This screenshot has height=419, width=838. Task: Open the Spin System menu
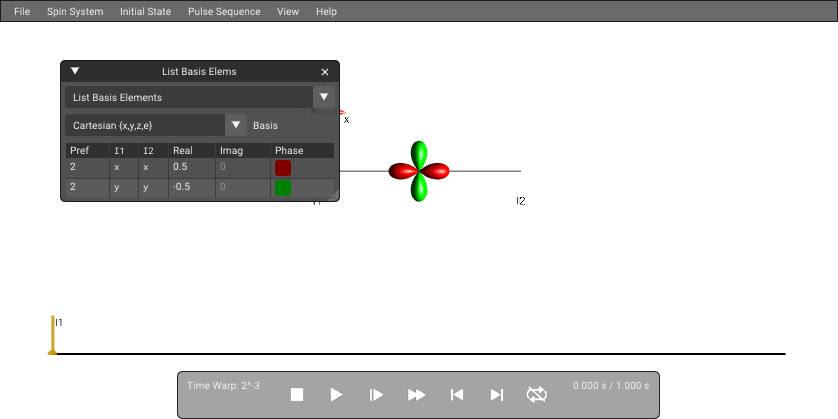(x=75, y=11)
